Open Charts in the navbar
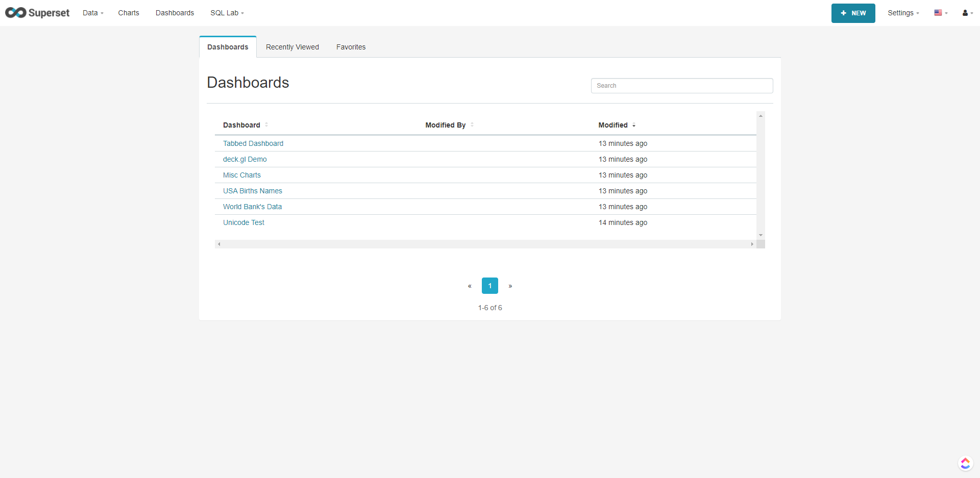 coord(129,13)
